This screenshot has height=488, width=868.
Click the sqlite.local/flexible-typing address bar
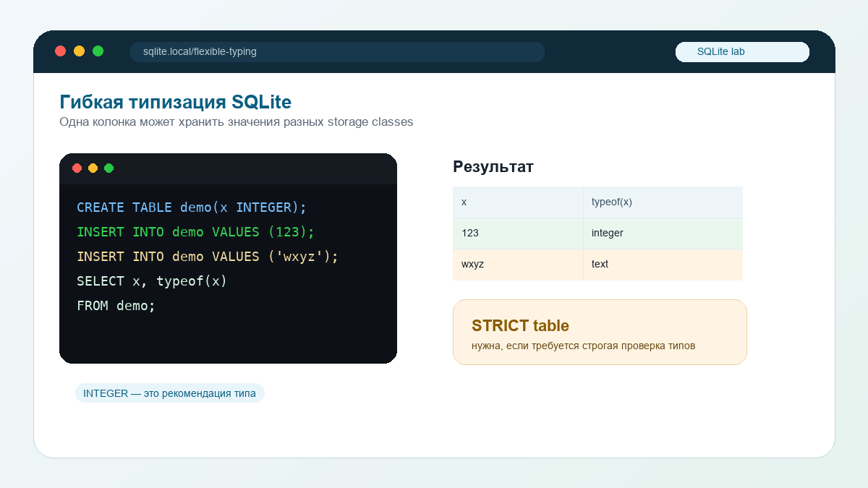coord(337,52)
